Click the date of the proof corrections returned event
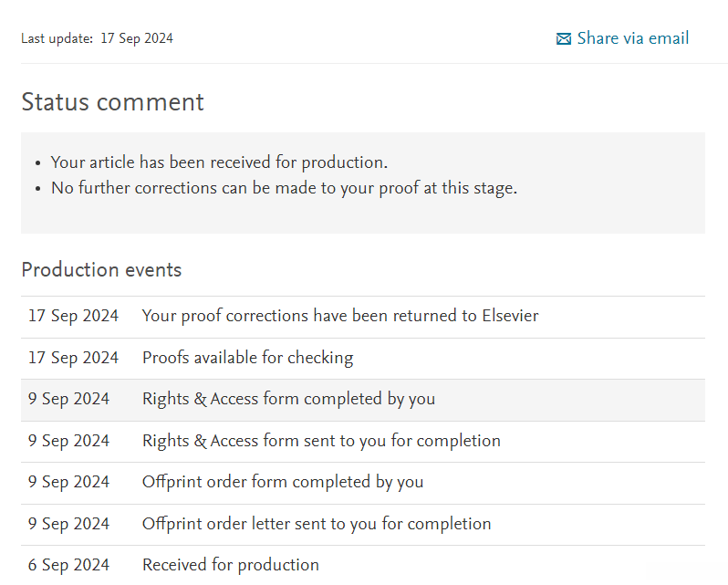The height and width of the screenshot is (585, 728). pos(73,316)
